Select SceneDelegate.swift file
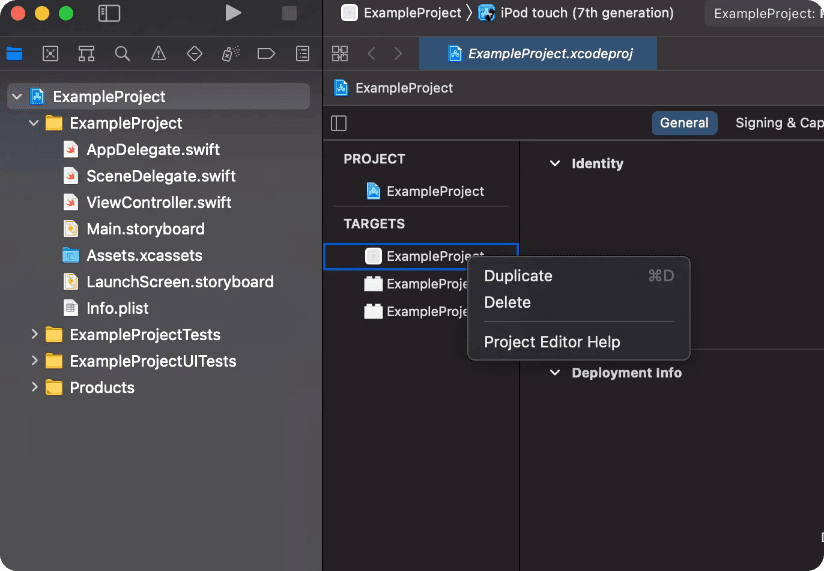Viewport: 824px width, 571px height. (161, 176)
